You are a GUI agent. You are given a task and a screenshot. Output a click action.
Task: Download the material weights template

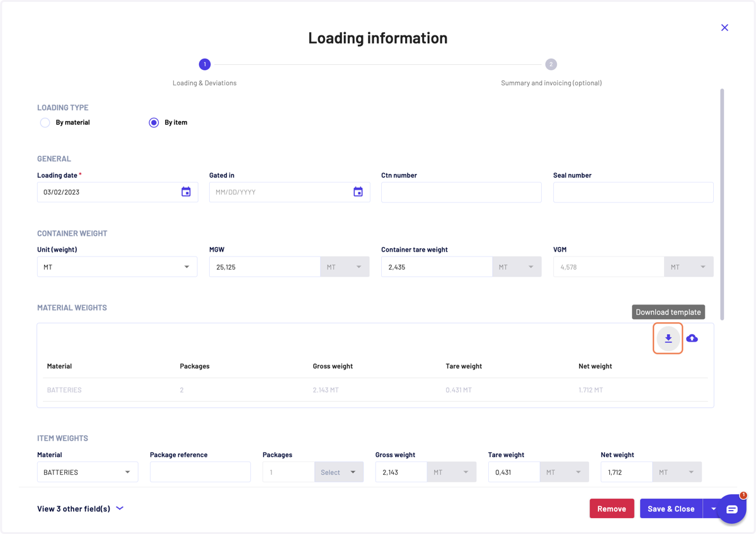[x=668, y=339]
